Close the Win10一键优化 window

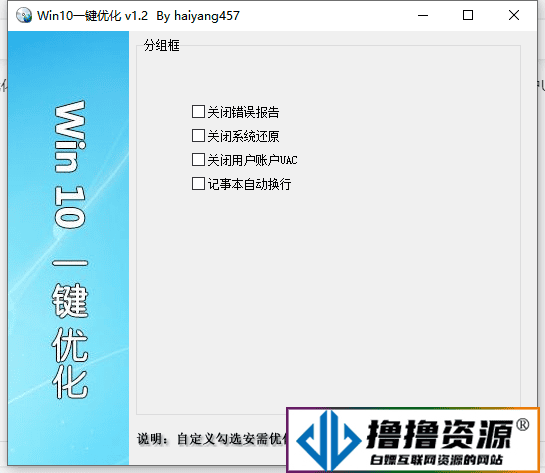pyautogui.click(x=514, y=16)
